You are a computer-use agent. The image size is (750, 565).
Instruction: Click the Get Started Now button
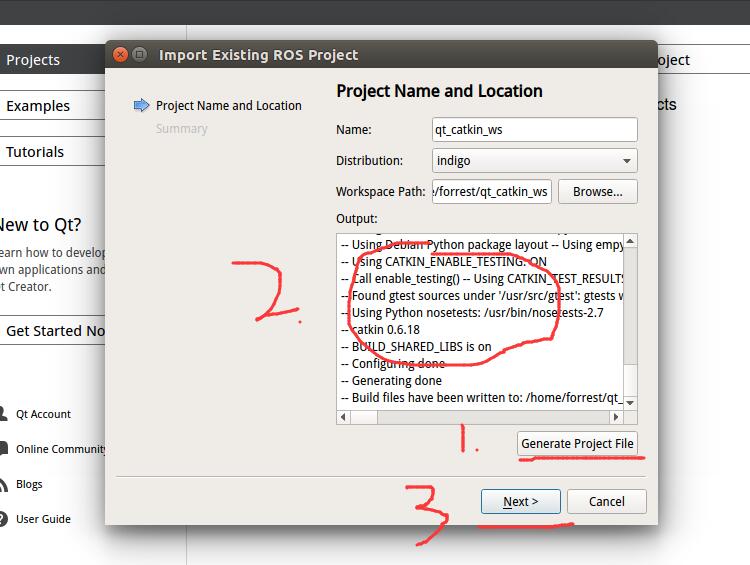tap(52, 331)
